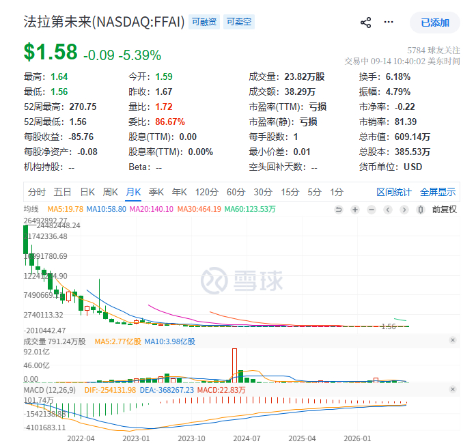
Task: Click the chart reset/undo arrow icon
Action: 339,210
